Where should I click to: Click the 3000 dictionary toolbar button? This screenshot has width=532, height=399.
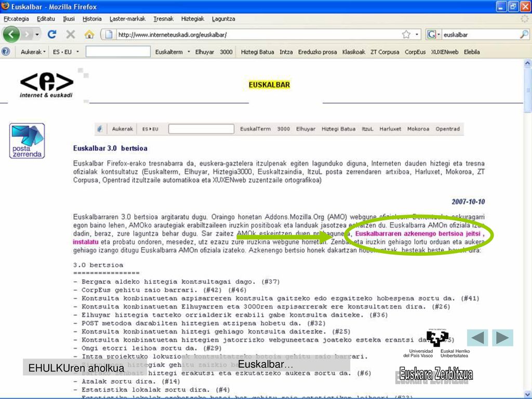(x=226, y=52)
